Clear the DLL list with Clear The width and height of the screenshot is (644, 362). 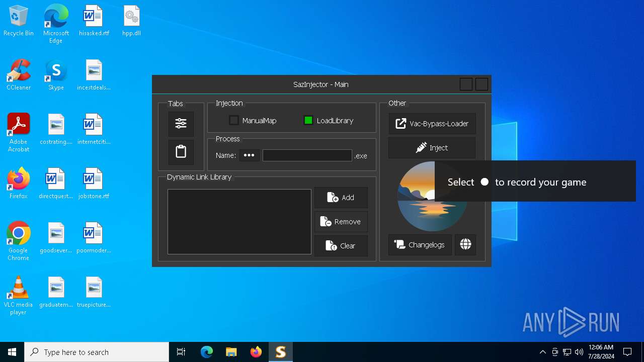341,246
